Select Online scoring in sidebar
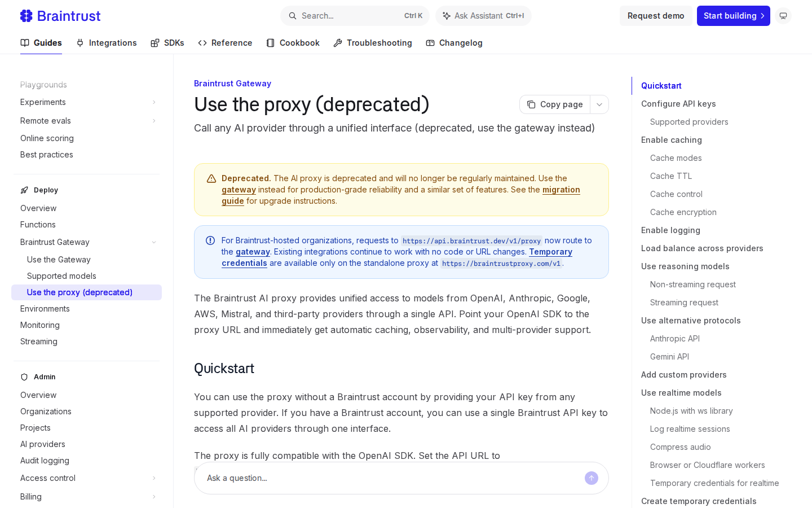This screenshot has width=812, height=508. coord(47,138)
